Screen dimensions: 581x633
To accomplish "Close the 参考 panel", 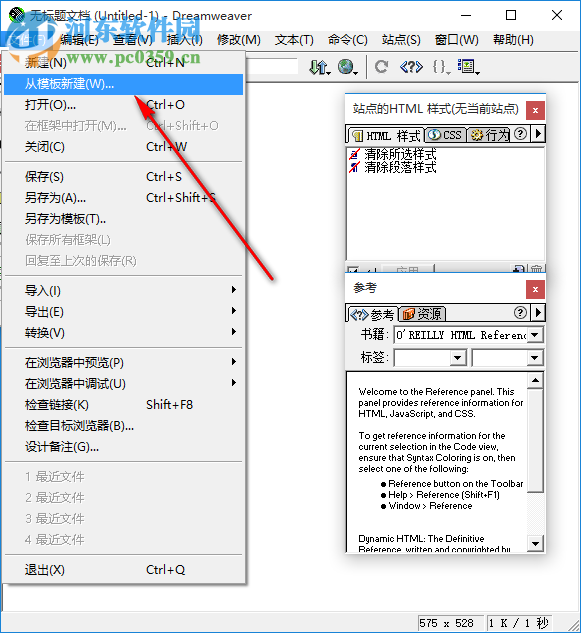I will click(535, 289).
